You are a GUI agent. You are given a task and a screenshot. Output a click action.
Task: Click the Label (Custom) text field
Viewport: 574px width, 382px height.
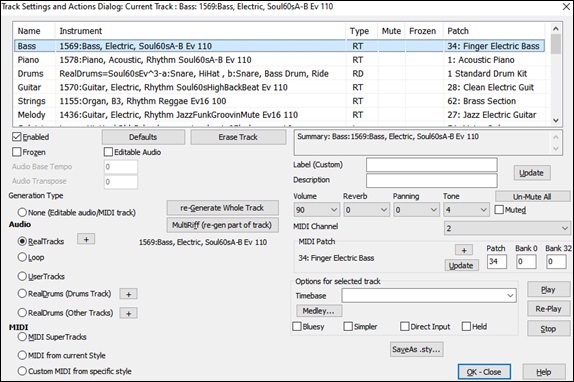[432, 165]
